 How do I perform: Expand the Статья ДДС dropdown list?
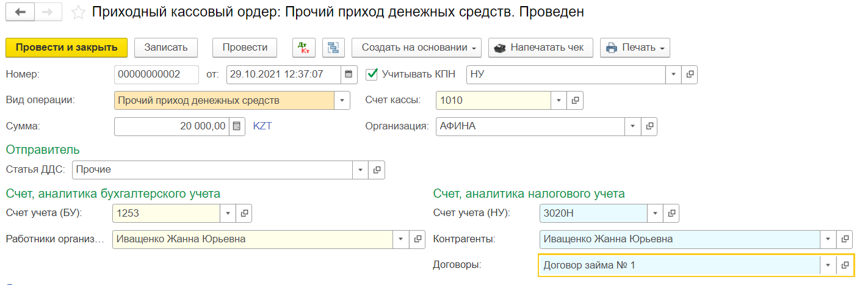(x=360, y=170)
